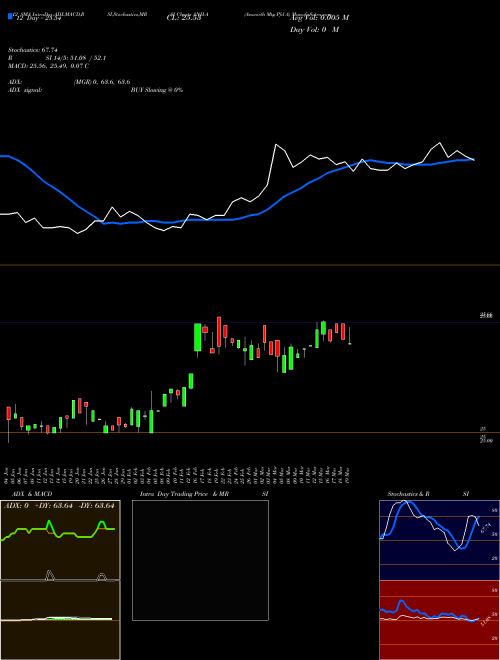The width and height of the screenshot is (500, 660).
Task: Click the 'ADX: 0' value in ADX panel
Action: (16, 506)
